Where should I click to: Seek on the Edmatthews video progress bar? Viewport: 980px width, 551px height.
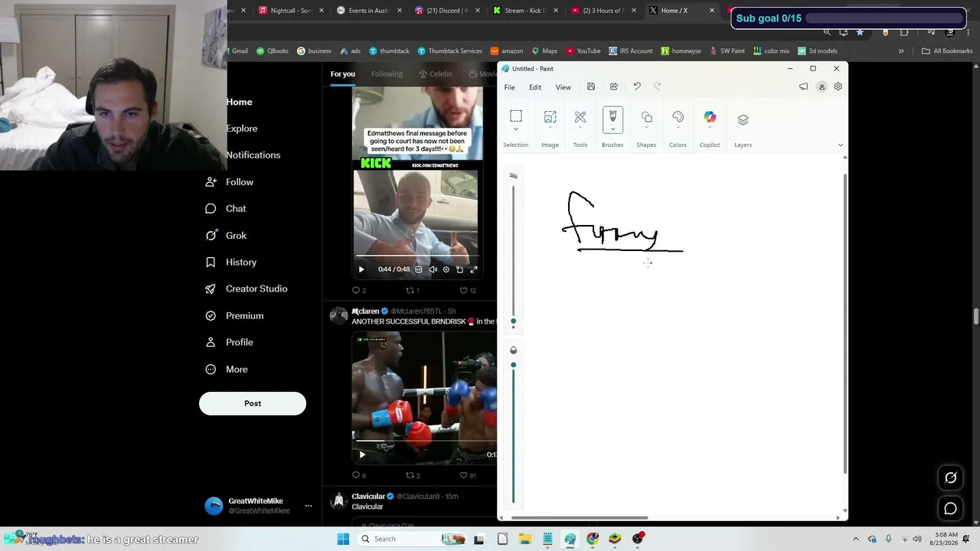click(416, 256)
